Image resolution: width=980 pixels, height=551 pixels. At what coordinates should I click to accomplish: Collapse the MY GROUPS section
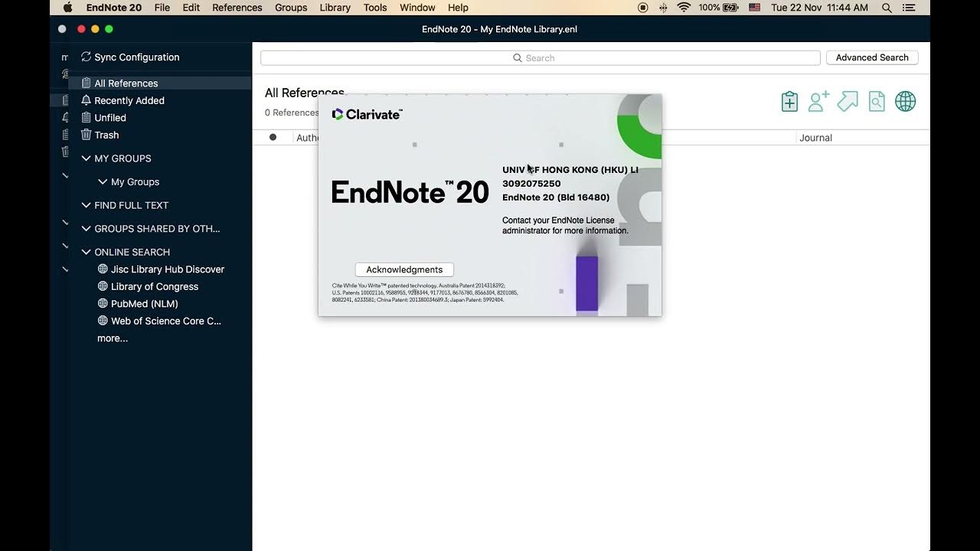[x=87, y=158]
